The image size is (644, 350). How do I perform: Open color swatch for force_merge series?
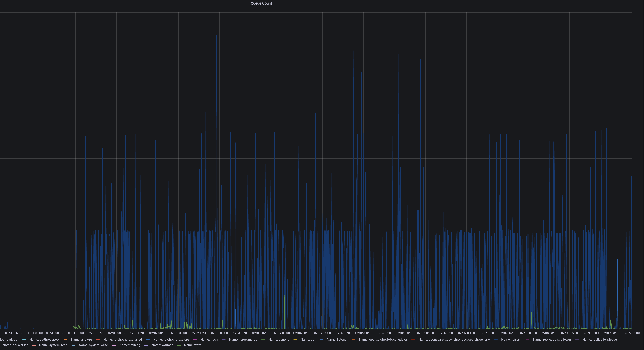(x=224, y=340)
